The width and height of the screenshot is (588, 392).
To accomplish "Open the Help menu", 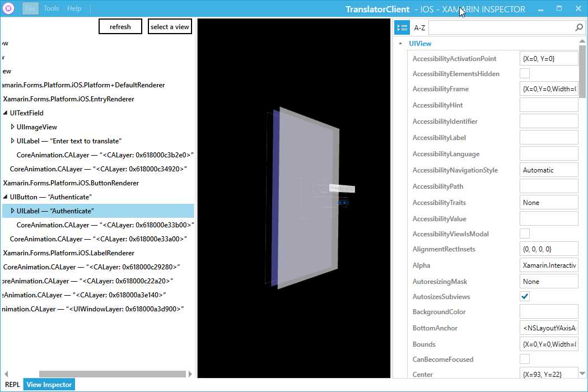I will pos(74,8).
